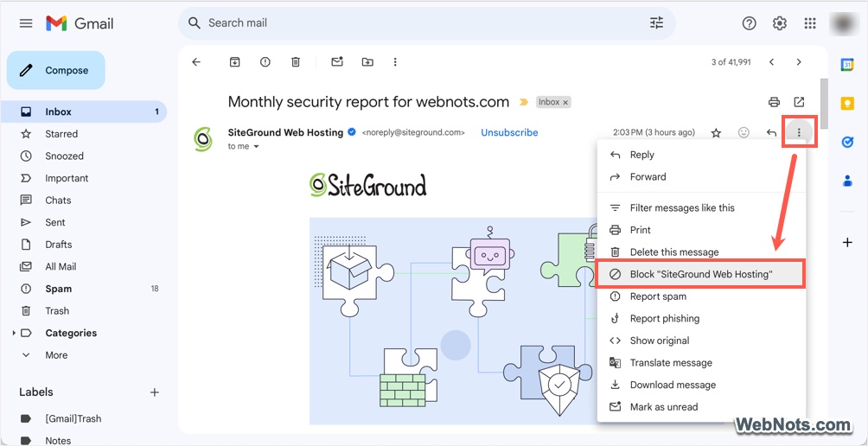
Task: Click the Unsubscribe link
Action: pyautogui.click(x=509, y=132)
